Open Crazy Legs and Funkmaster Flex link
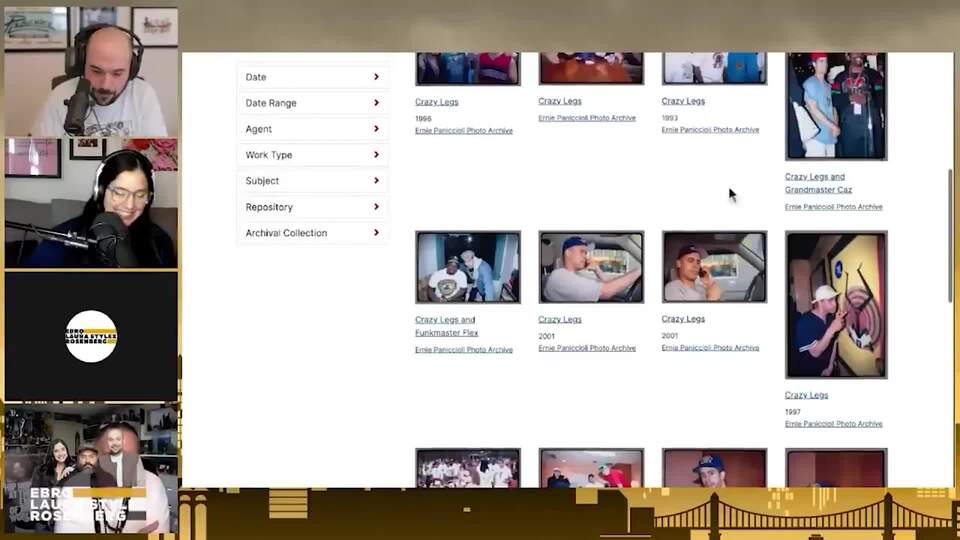Image resolution: width=960 pixels, height=540 pixels. coord(445,326)
